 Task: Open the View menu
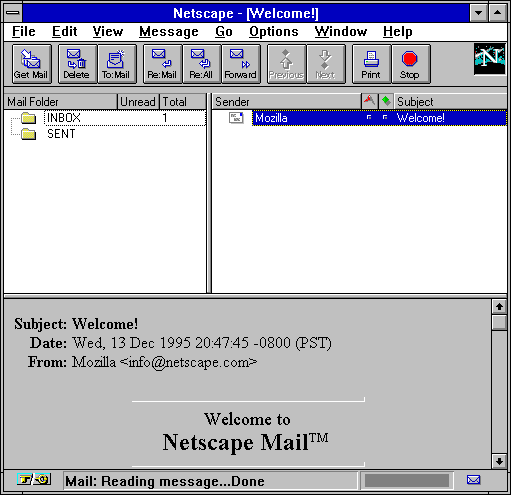click(108, 32)
